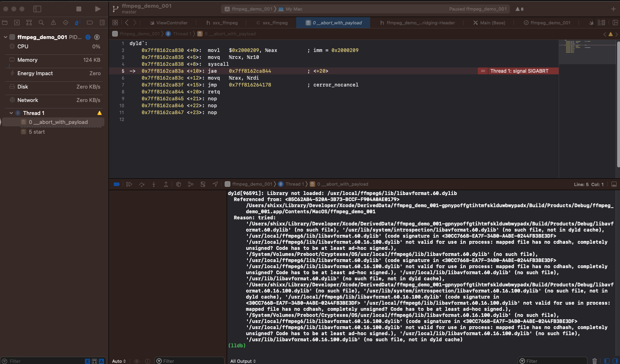Screen dimensions: 620x364
Task: Select the Debug navigator spray icon
Action: [x=78, y=23]
